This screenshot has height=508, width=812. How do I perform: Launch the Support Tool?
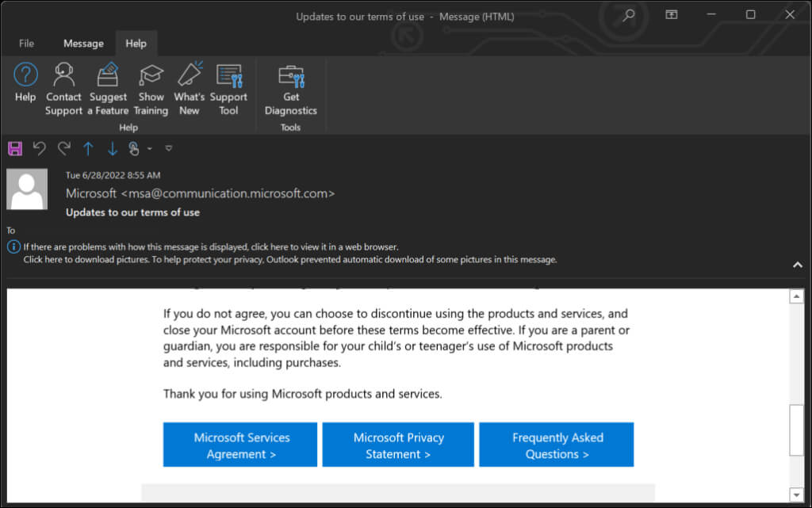click(x=228, y=89)
